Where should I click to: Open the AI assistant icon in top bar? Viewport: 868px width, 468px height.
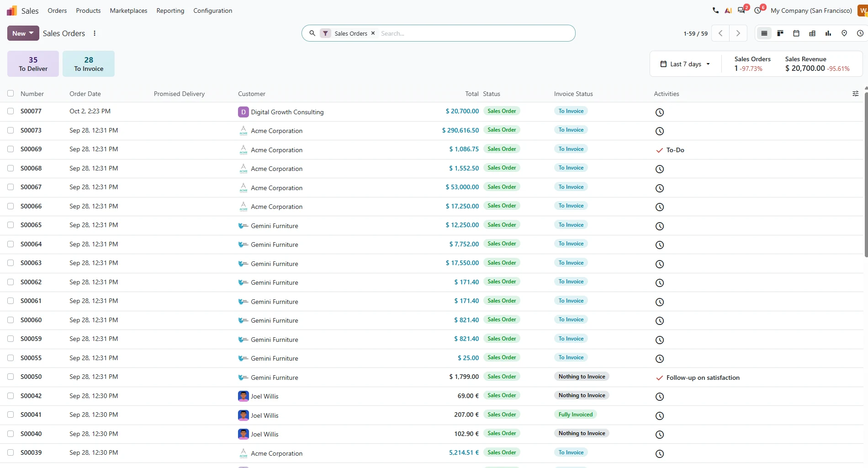tap(728, 11)
